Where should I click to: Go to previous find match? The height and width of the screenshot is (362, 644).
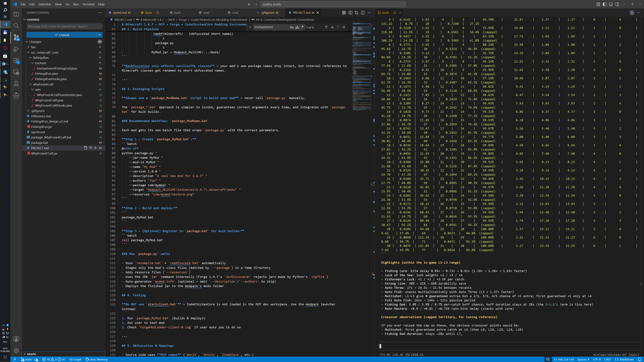pos(326,27)
